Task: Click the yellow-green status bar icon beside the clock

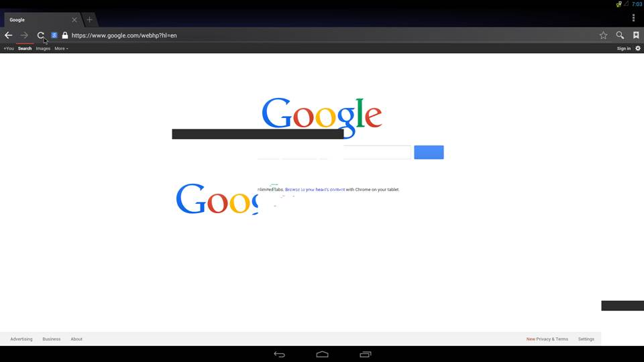Action: 619,5
